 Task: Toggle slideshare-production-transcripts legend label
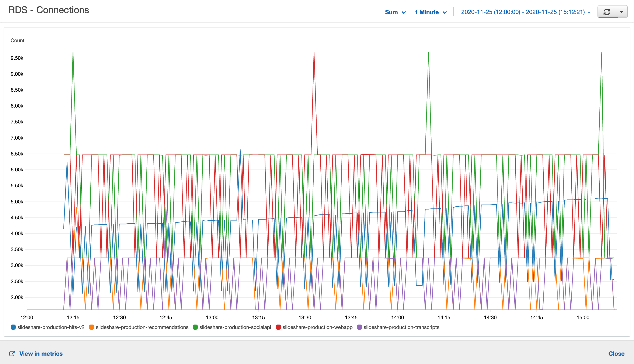(x=401, y=327)
